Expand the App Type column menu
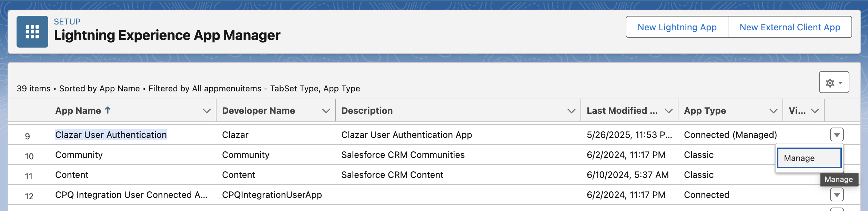The width and height of the screenshot is (868, 211). 773,111
